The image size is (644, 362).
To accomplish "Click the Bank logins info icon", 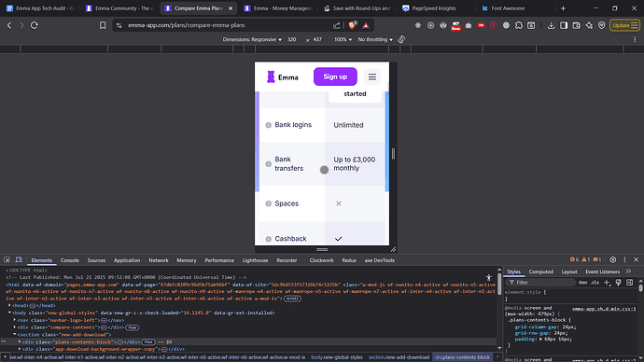I will pos(268,125).
